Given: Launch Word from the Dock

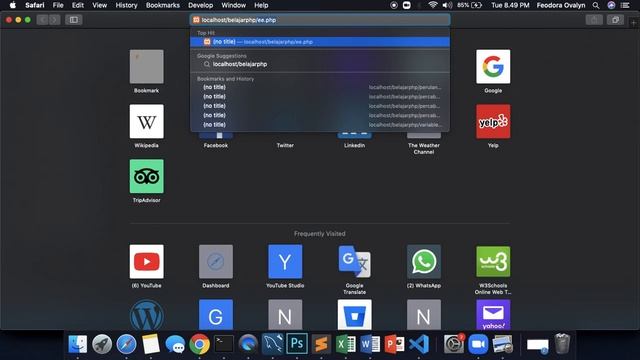Looking at the screenshot, I should coord(370,344).
